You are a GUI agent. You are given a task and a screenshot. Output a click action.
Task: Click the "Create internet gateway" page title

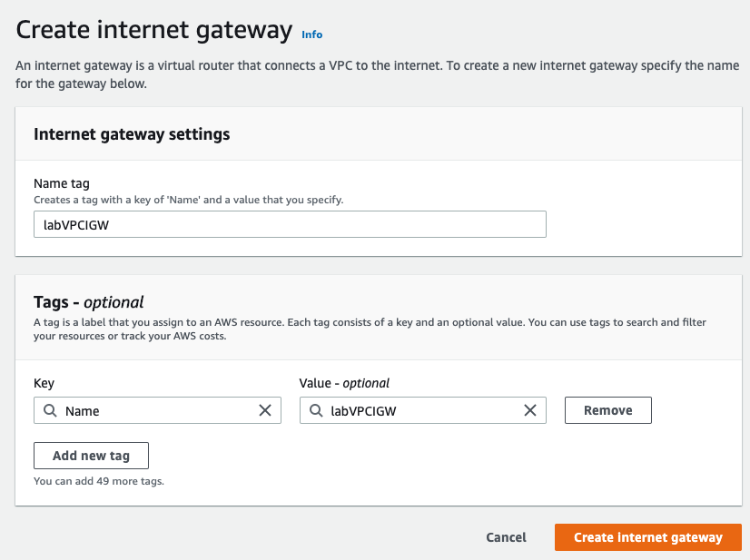click(154, 30)
